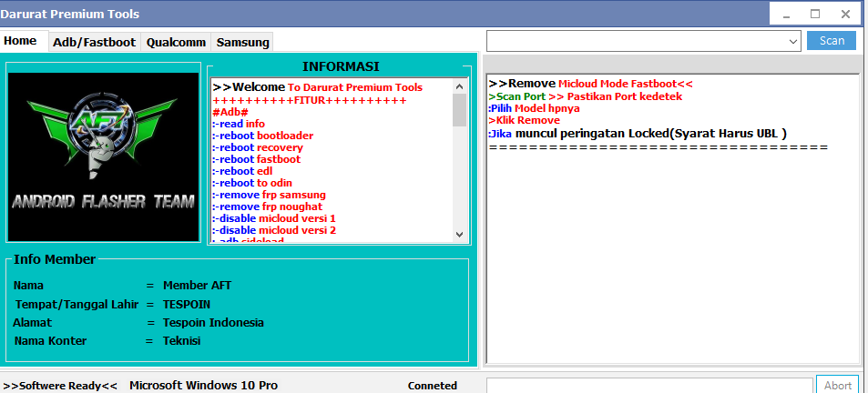
Task: Click the '#Adb#' heading line
Action: pyautogui.click(x=230, y=112)
